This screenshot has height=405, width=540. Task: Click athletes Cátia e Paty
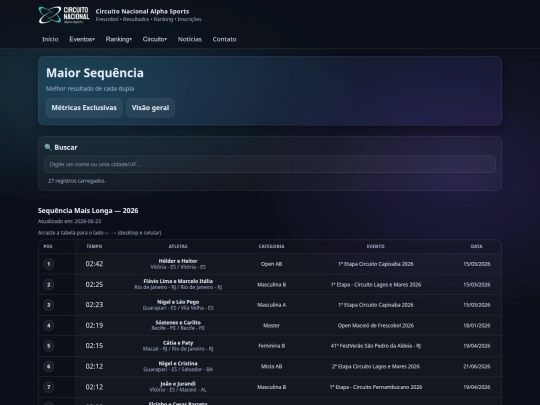(178, 343)
